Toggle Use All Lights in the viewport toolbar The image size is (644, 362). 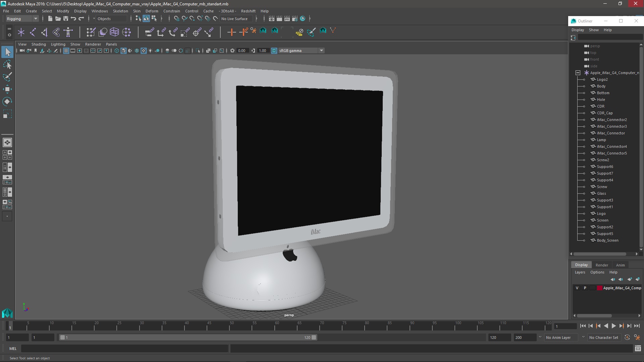[x=150, y=51]
